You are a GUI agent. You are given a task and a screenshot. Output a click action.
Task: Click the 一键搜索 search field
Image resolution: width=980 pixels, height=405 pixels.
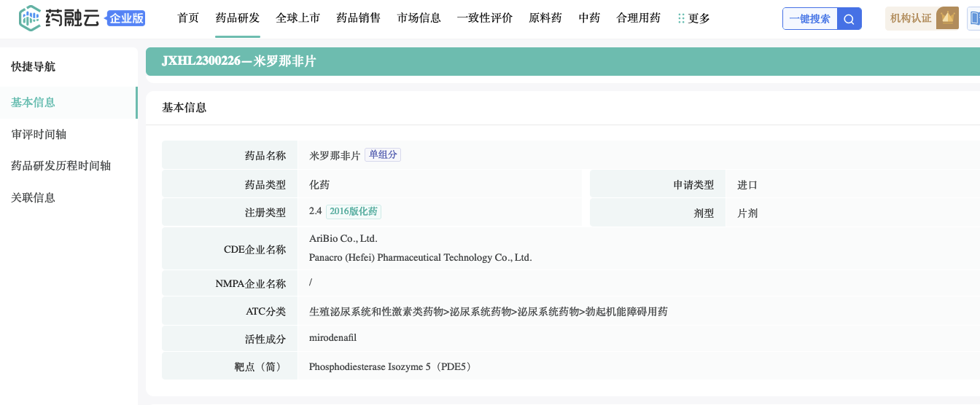[809, 19]
